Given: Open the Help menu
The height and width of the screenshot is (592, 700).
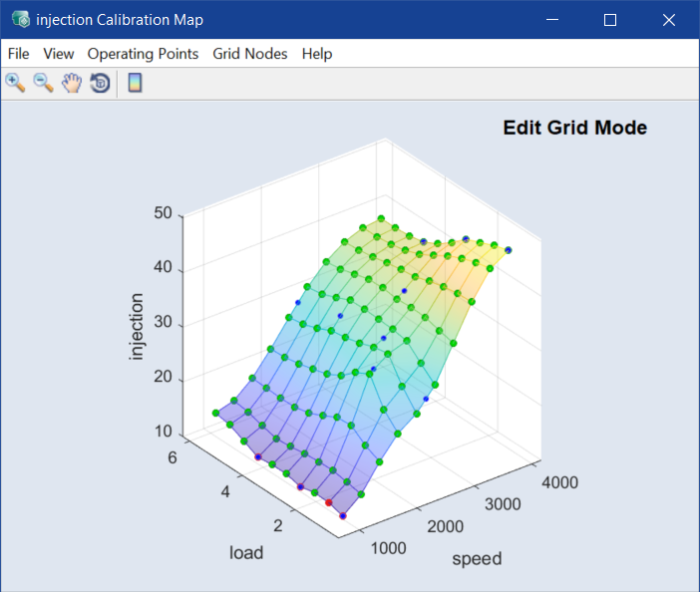Looking at the screenshot, I should [317, 54].
